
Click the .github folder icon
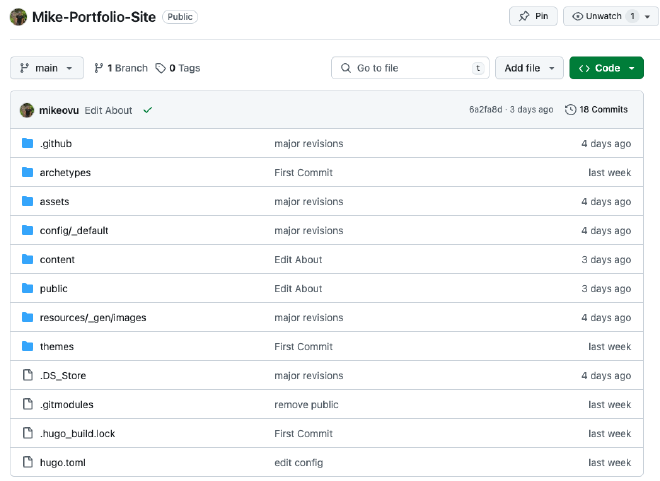click(27, 144)
